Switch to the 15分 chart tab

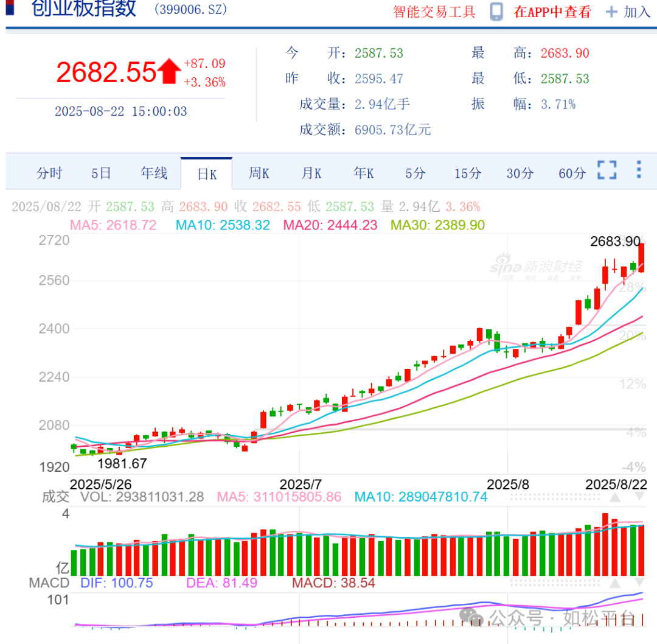point(468,173)
